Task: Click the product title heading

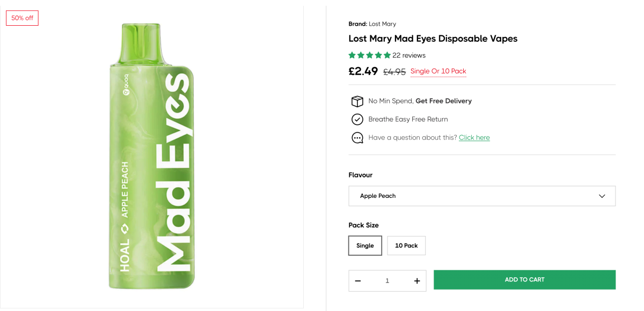Action: [x=433, y=39]
